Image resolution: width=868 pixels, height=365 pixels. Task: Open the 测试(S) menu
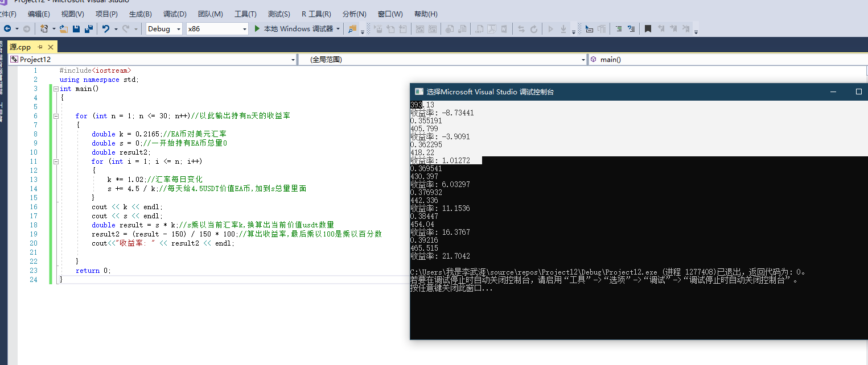point(279,14)
